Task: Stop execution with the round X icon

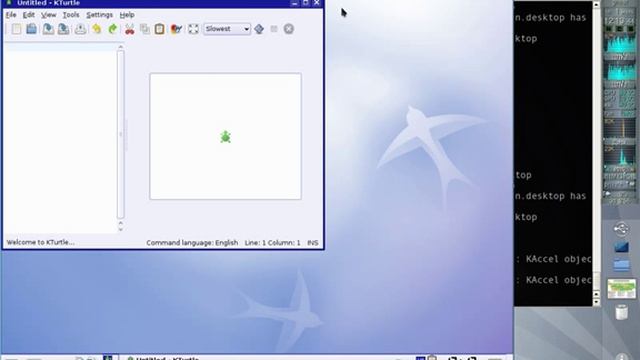Action: pyautogui.click(x=289, y=29)
